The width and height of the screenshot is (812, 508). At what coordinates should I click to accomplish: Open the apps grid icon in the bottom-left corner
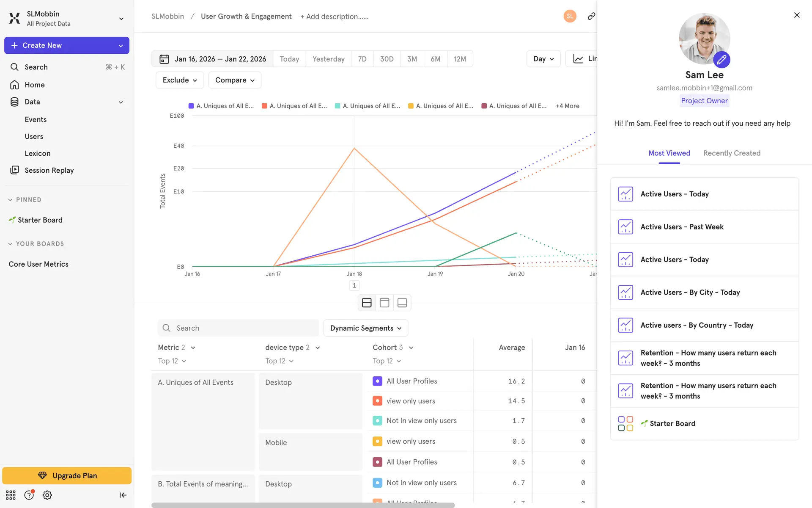coord(11,495)
